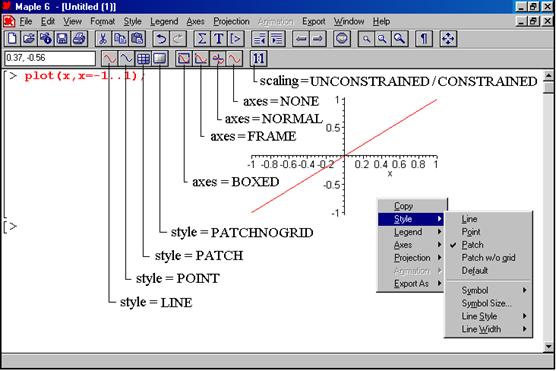This screenshot has height=371, width=556.
Task: Choose the patch without grid style icon
Action: 160,59
